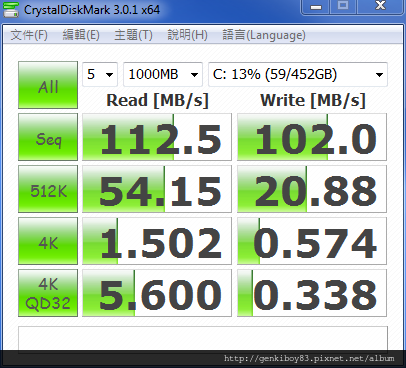This screenshot has width=406, height=368.
Task: Click the CrystalDiskMark title bar app icon
Action: pos(11,9)
